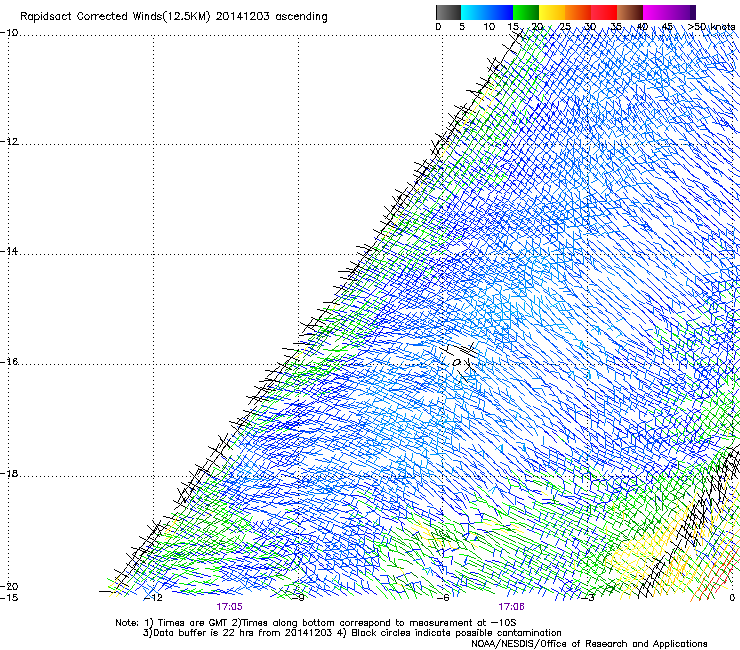Click the blue 5-15 knots legend band
Image resolution: width=740 pixels, height=650 pixels.
point(487,12)
